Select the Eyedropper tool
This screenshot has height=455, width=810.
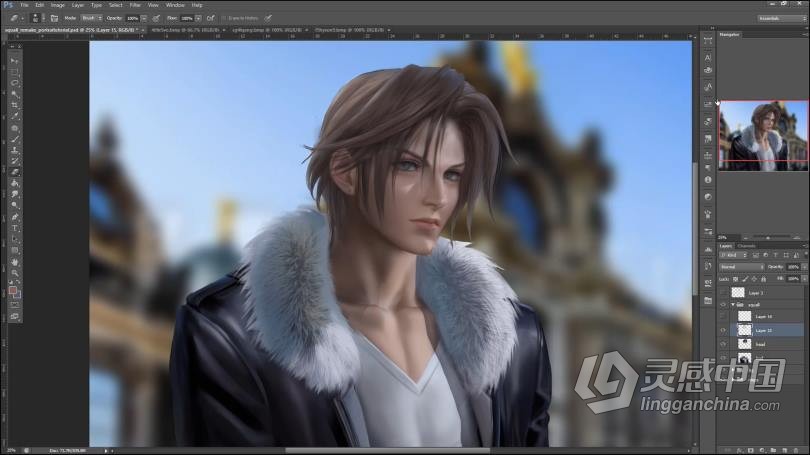click(14, 116)
